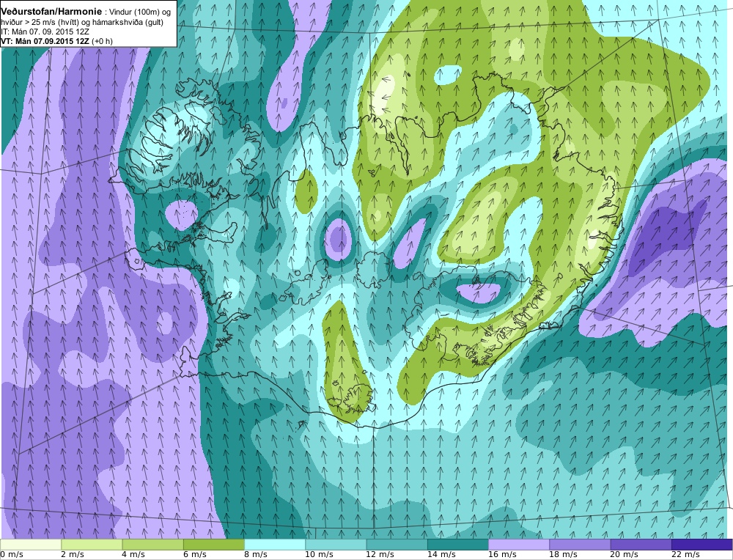Click the pale yellow 0 m/s legend swatch
The width and height of the screenshot is (733, 560).
tap(30, 545)
